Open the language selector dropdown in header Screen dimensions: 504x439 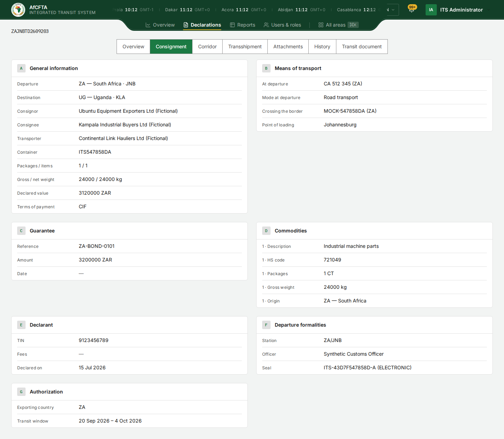pos(393,10)
